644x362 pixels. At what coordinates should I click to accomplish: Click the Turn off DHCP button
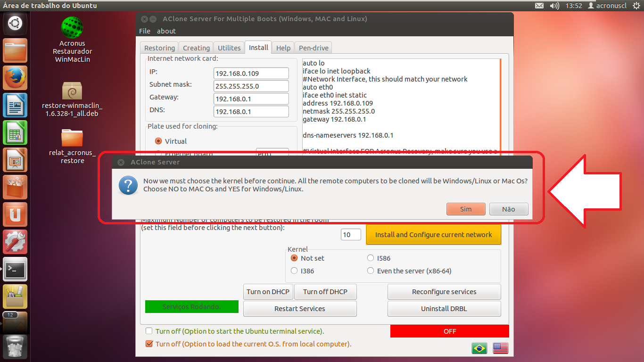[x=325, y=291]
